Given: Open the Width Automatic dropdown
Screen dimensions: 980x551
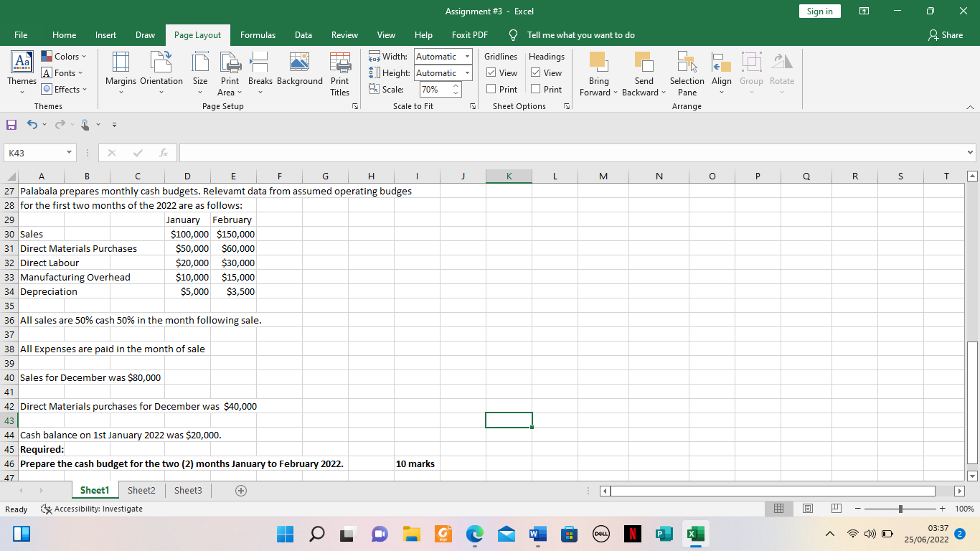Looking at the screenshot, I should click(x=467, y=56).
